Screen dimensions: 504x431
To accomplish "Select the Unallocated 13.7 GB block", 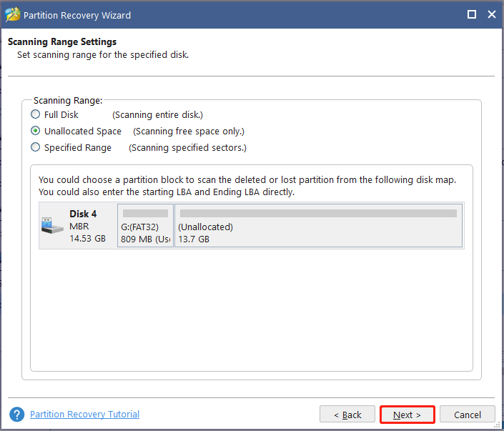I will [319, 225].
